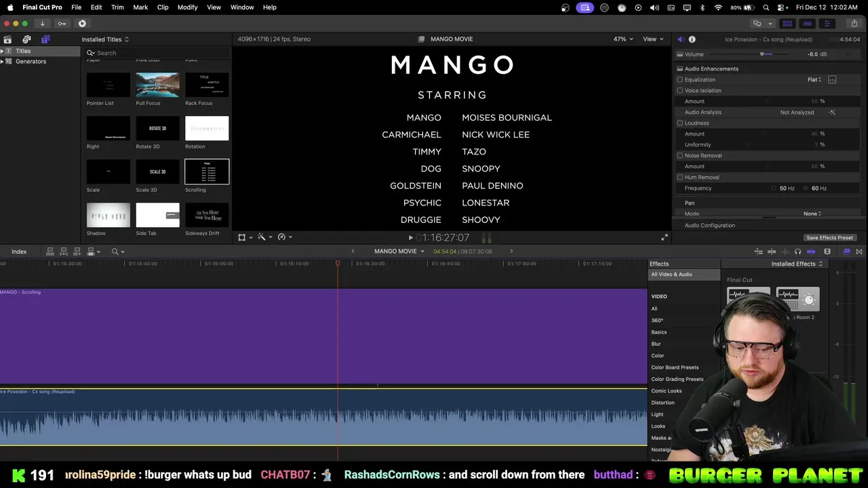Open the Clip menu
The height and width of the screenshot is (488, 868).
[x=163, y=7]
